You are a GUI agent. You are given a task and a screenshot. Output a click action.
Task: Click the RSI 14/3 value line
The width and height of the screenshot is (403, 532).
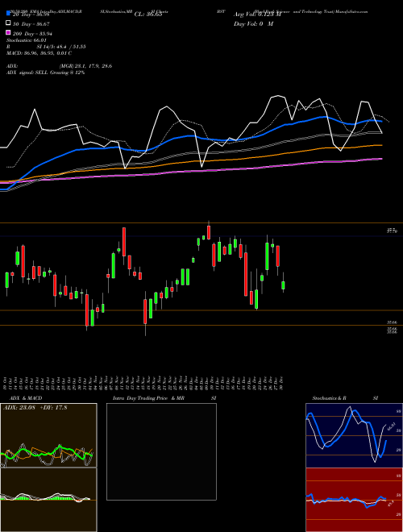tap(46, 47)
